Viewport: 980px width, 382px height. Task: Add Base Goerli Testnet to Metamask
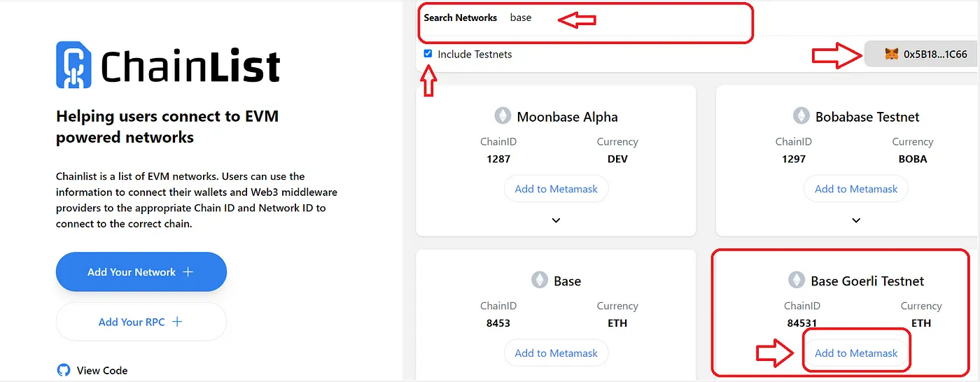[855, 353]
